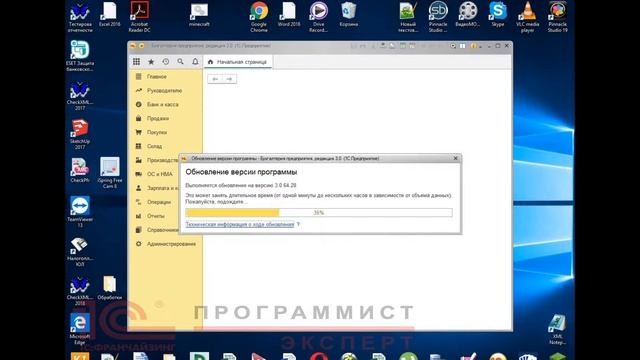Image resolution: width=640 pixels, height=360 pixels.
Task: Open Word 2016 desktop shortcut
Action: [289, 14]
